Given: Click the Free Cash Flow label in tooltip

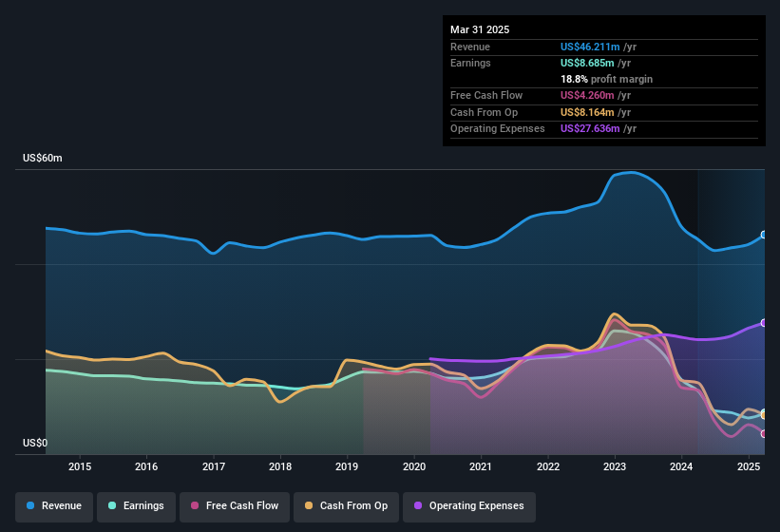Looking at the screenshot, I should point(486,95).
